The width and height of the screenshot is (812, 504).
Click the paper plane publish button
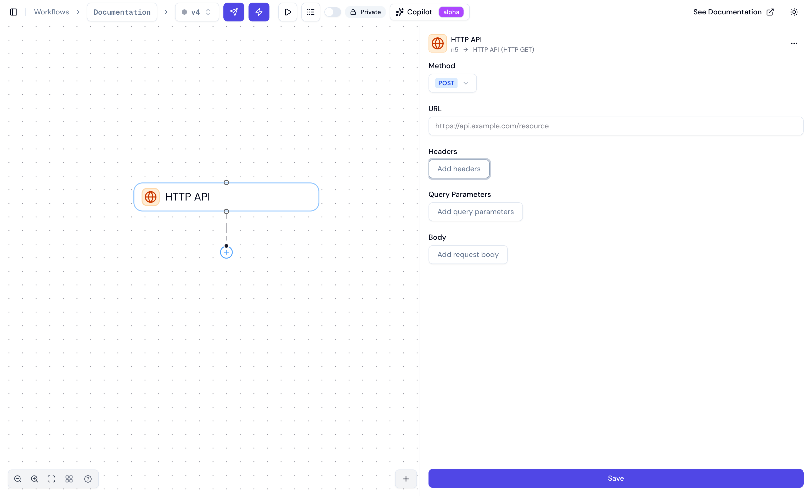pos(234,12)
